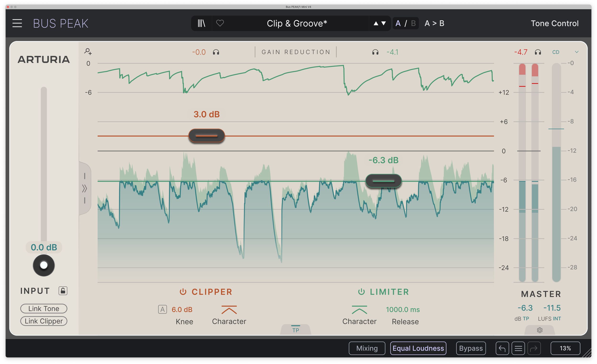Open the edit history list icon
The image size is (597, 364).
(518, 348)
